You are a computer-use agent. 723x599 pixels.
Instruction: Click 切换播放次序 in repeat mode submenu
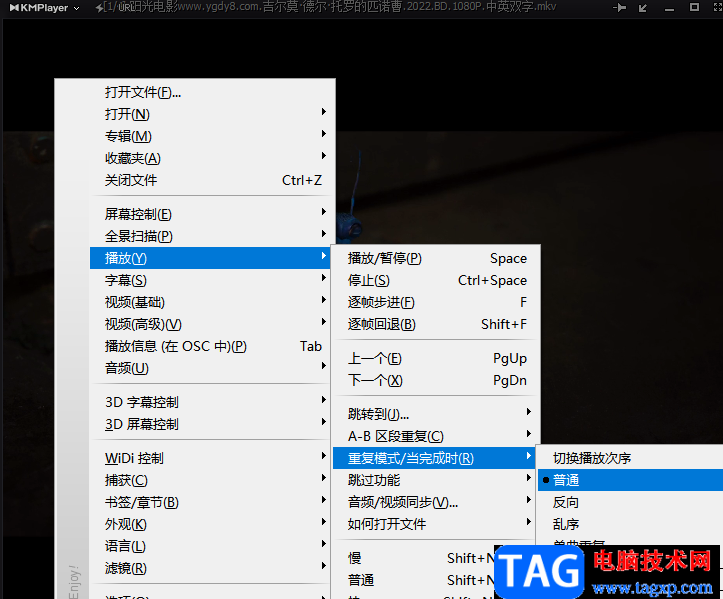(630, 458)
